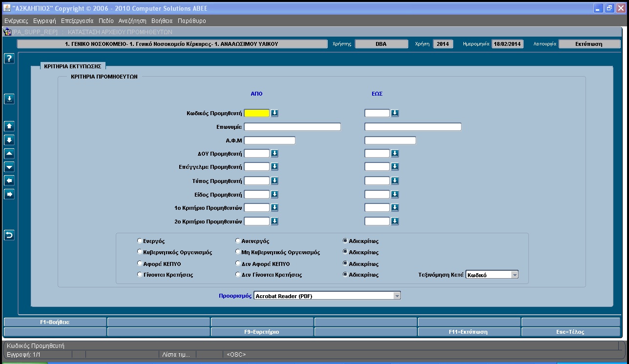
Task: Open the ΑΠΟ list for 2ο Κριτήριο Προμηθευτών
Action: tap(274, 222)
